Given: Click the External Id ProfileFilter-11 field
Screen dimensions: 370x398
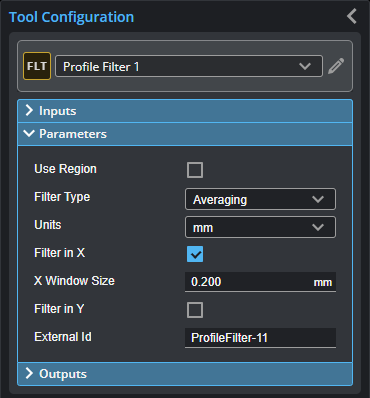Looking at the screenshot, I should point(260,338).
